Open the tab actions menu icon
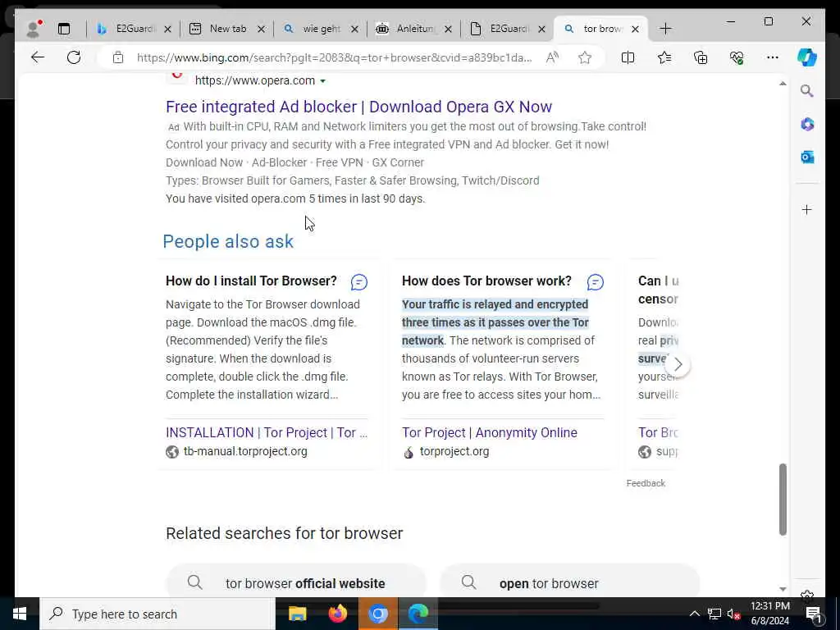 pyautogui.click(x=64, y=29)
